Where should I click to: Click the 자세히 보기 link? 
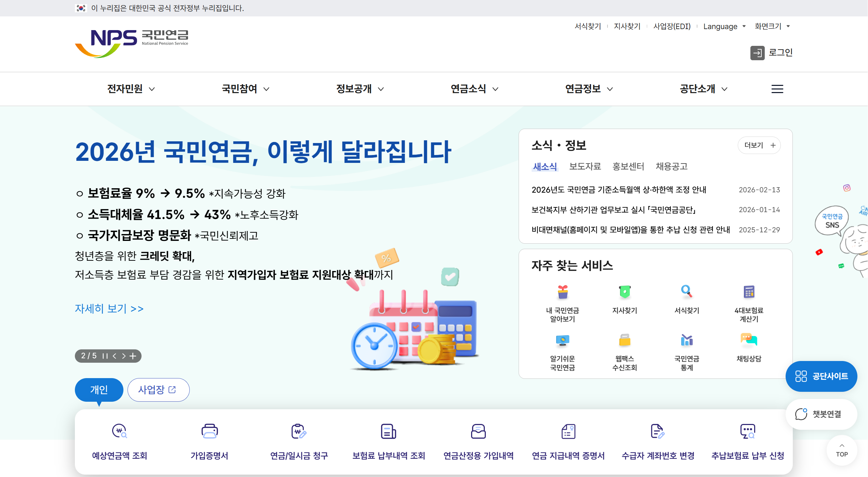pos(109,308)
